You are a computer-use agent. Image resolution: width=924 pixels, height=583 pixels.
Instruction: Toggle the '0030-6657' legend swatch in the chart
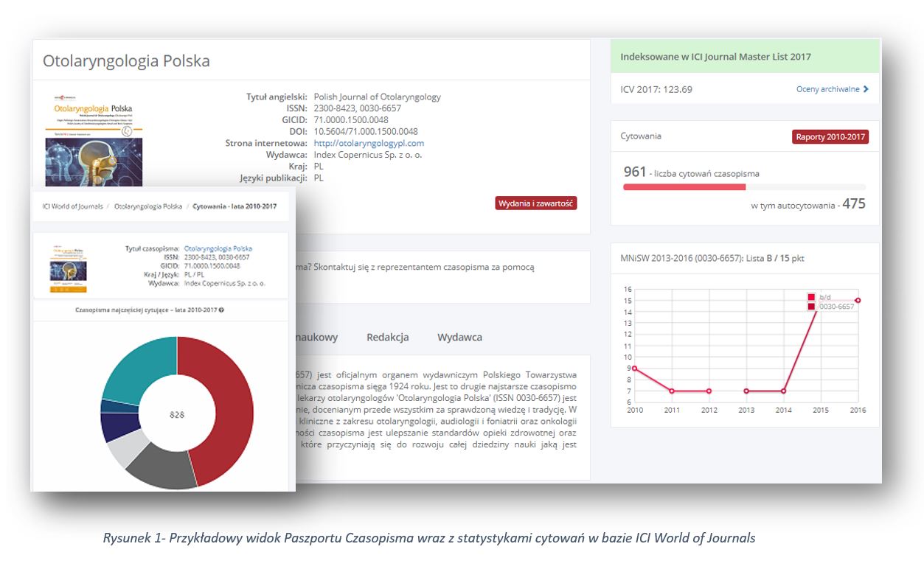(811, 307)
